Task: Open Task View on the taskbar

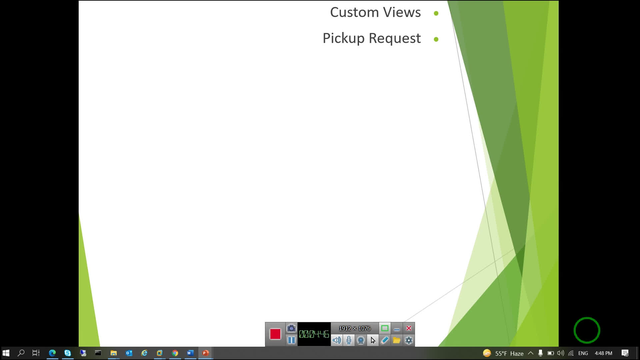Action: 36,353
